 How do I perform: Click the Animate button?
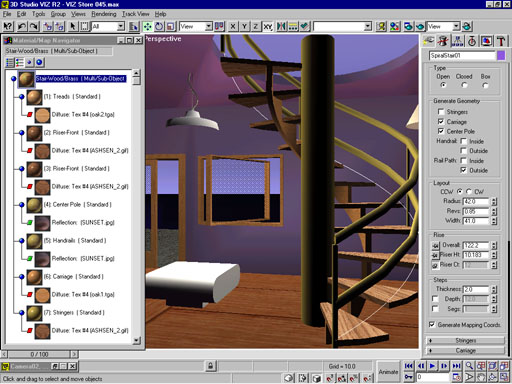point(388,371)
